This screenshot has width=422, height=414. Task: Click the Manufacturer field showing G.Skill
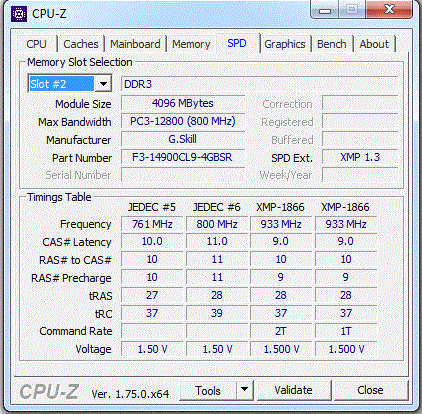pyautogui.click(x=183, y=139)
